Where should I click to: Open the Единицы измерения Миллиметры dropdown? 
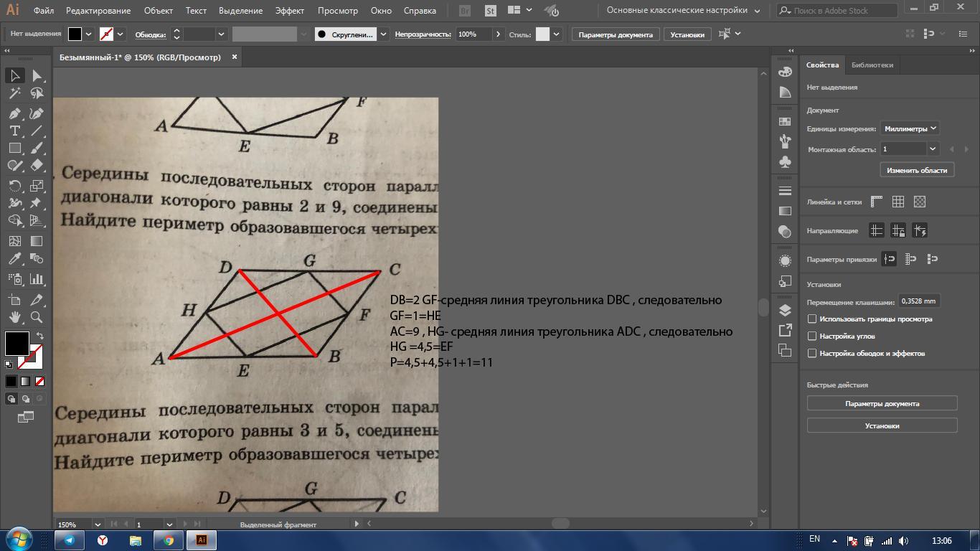click(910, 128)
